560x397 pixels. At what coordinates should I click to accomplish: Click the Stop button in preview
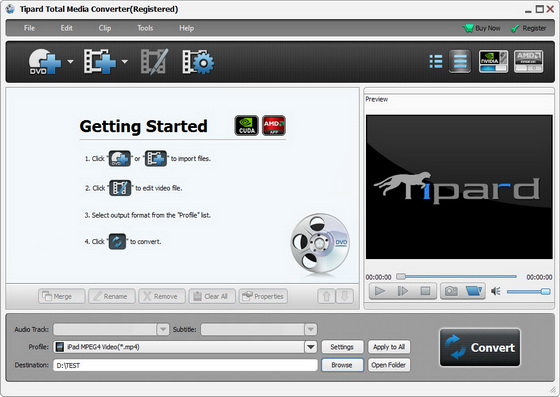click(425, 291)
